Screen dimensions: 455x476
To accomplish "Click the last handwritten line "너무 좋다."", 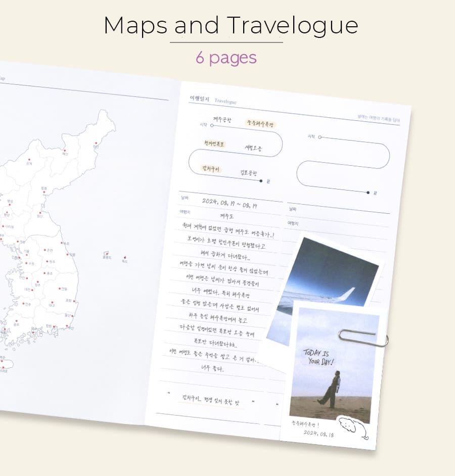I will coord(212,368).
